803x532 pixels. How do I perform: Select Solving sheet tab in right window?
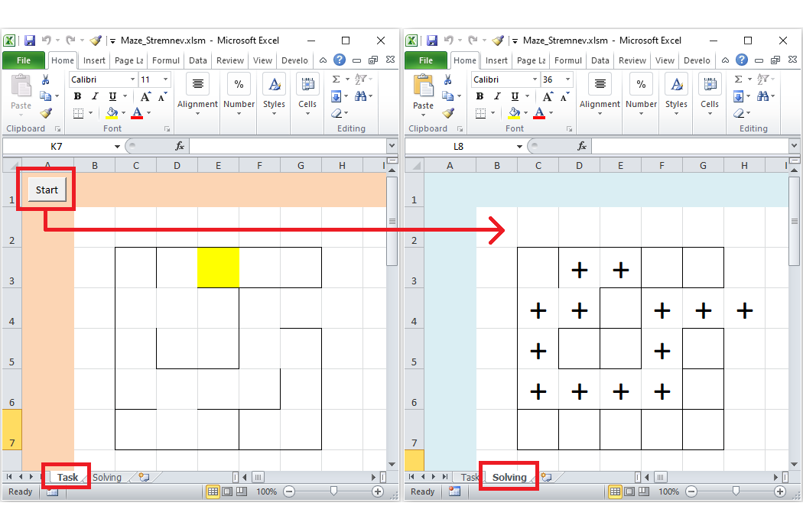click(x=509, y=477)
